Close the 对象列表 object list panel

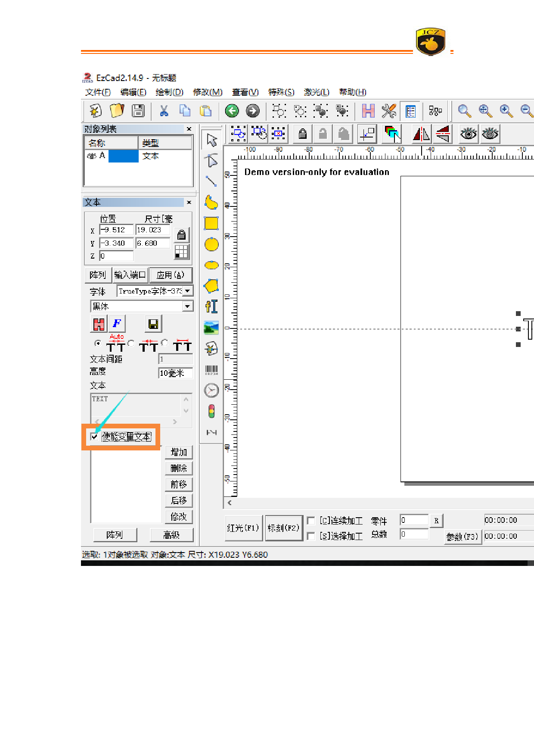click(x=189, y=129)
